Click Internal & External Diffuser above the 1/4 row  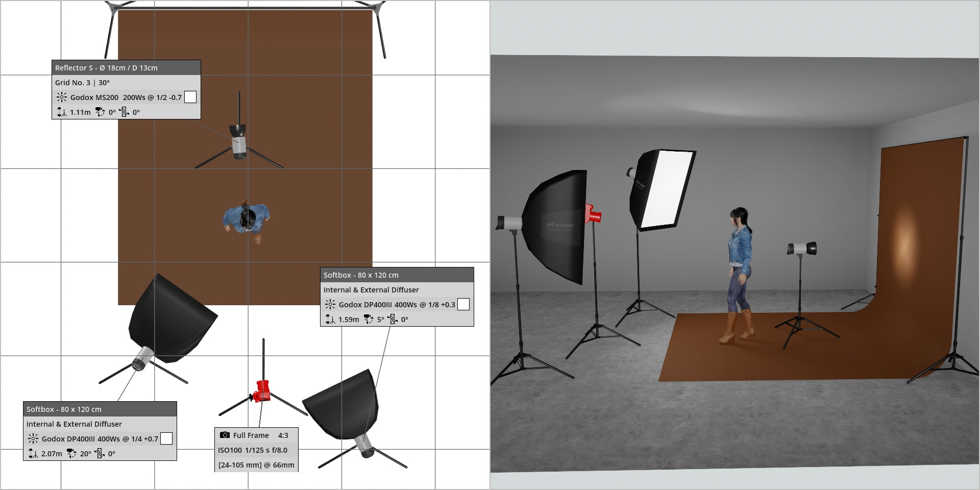74,424
